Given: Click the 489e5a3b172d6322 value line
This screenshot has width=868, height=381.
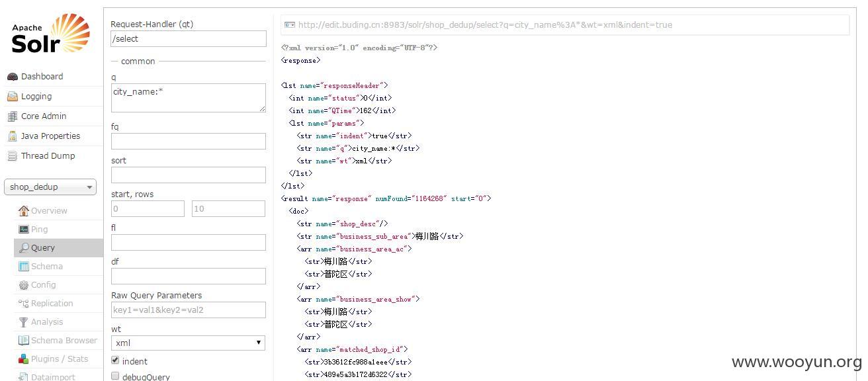Looking at the screenshot, I should point(358,374).
